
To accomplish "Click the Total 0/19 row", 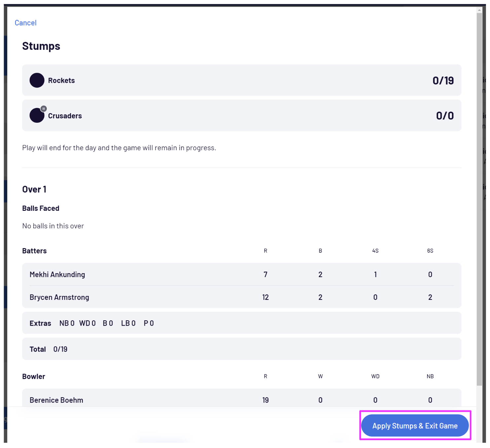I will (x=241, y=349).
